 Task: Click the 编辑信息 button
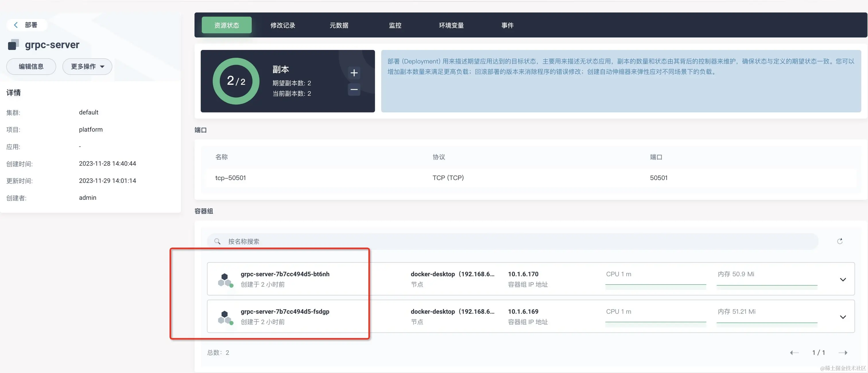(31, 66)
